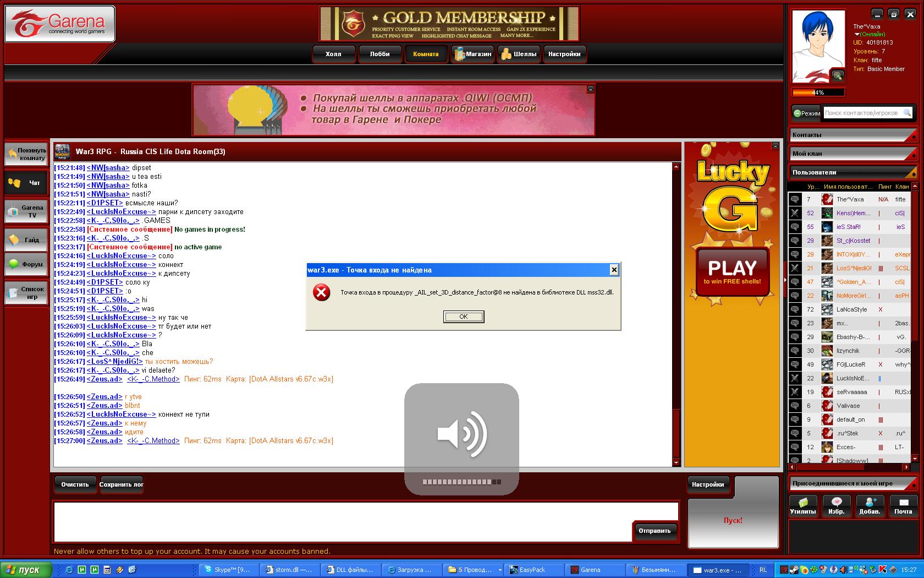The image size is (924, 578).
Task: Click the Garena logo
Action: tap(60, 24)
